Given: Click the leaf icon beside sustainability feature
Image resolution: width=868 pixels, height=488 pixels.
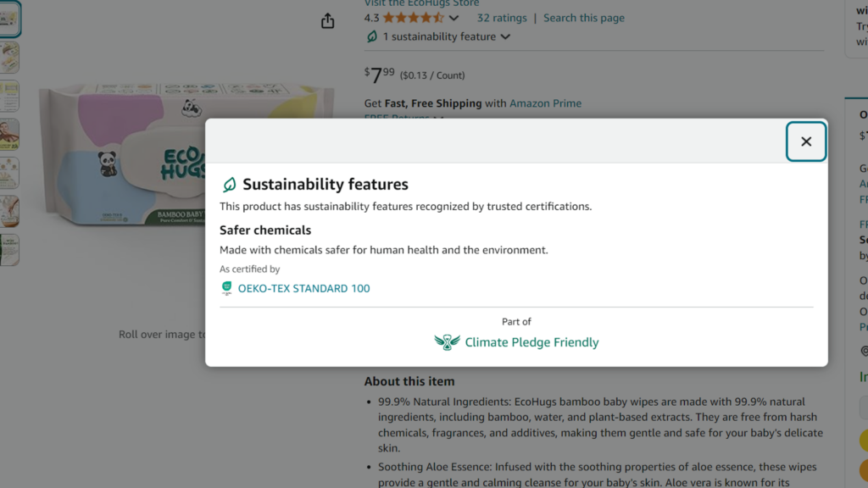Looking at the screenshot, I should click(373, 36).
